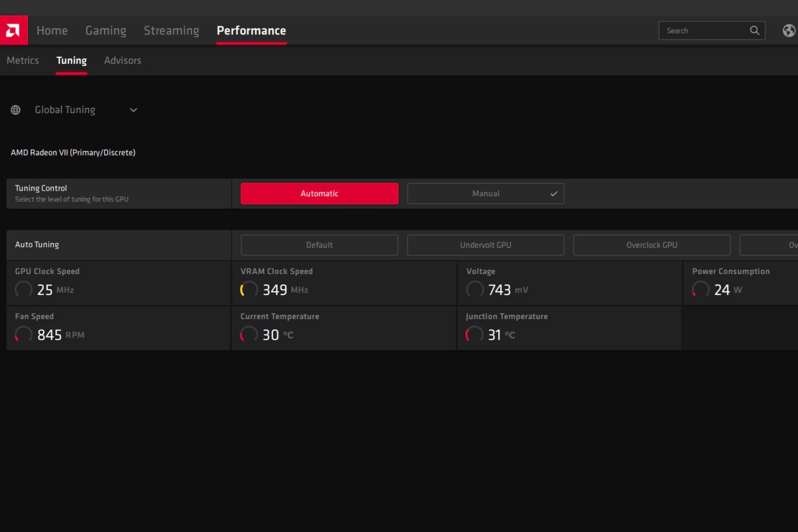Select Manual tuning control
Viewport: 798px width, 532px height.
(486, 193)
